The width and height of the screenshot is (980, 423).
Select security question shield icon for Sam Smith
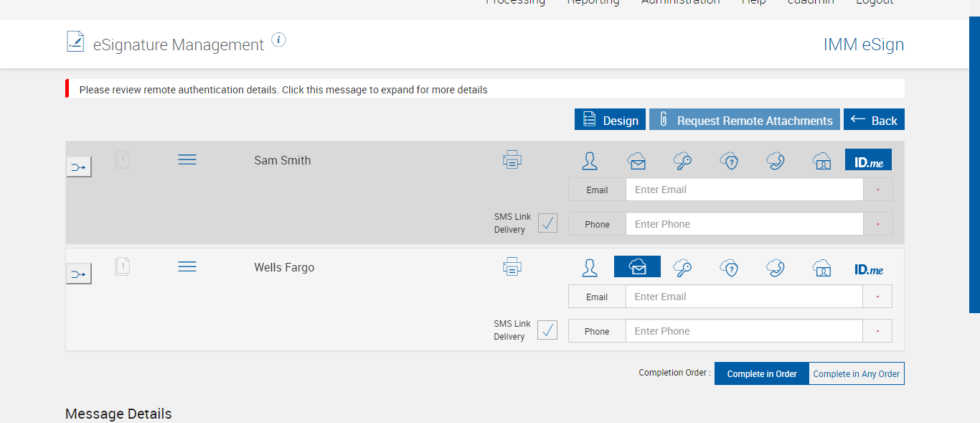pyautogui.click(x=729, y=161)
